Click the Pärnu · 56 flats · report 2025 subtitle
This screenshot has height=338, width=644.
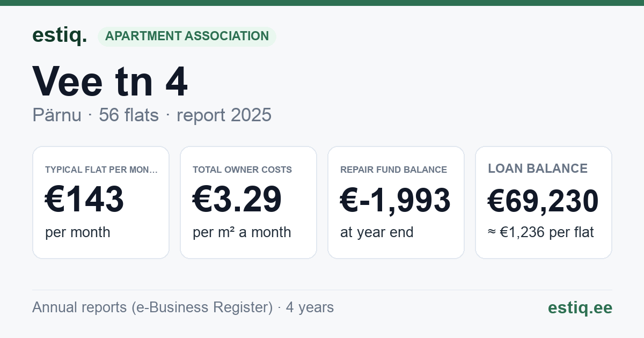(152, 115)
